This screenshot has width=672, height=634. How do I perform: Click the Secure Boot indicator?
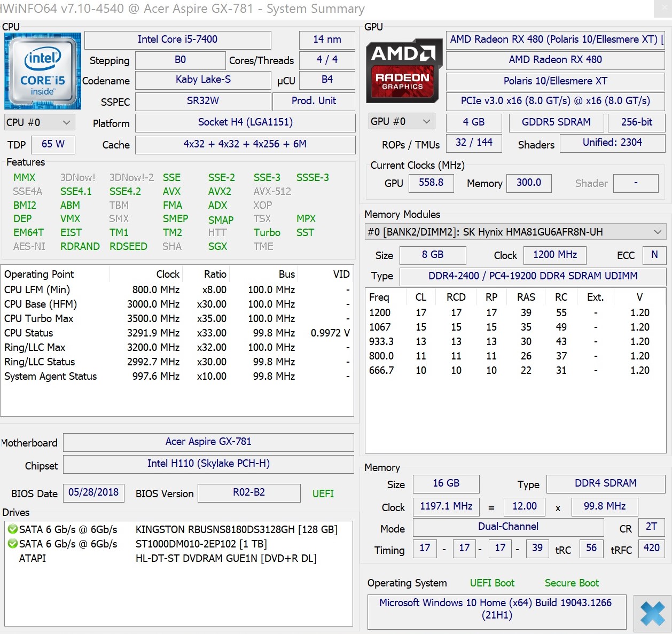pyautogui.click(x=572, y=583)
